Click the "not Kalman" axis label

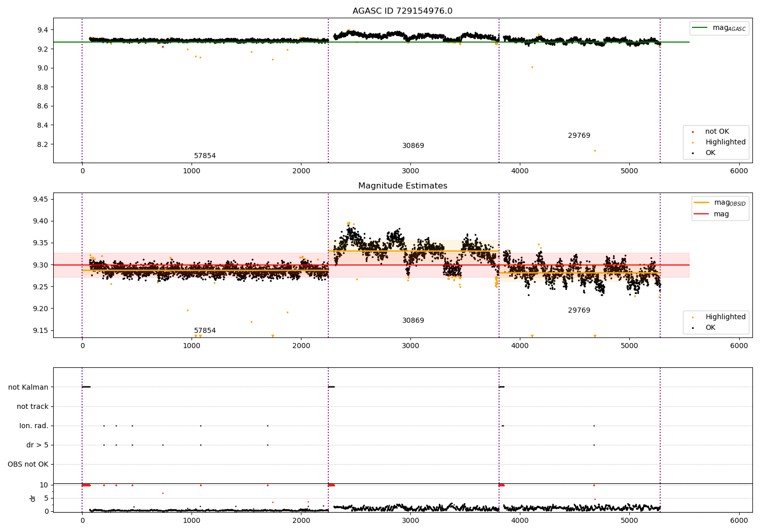[28, 387]
